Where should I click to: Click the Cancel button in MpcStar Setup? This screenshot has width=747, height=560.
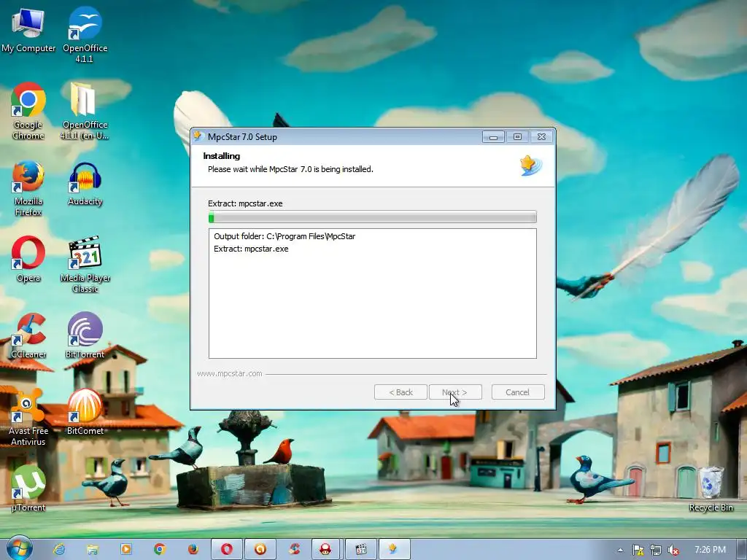pos(518,392)
